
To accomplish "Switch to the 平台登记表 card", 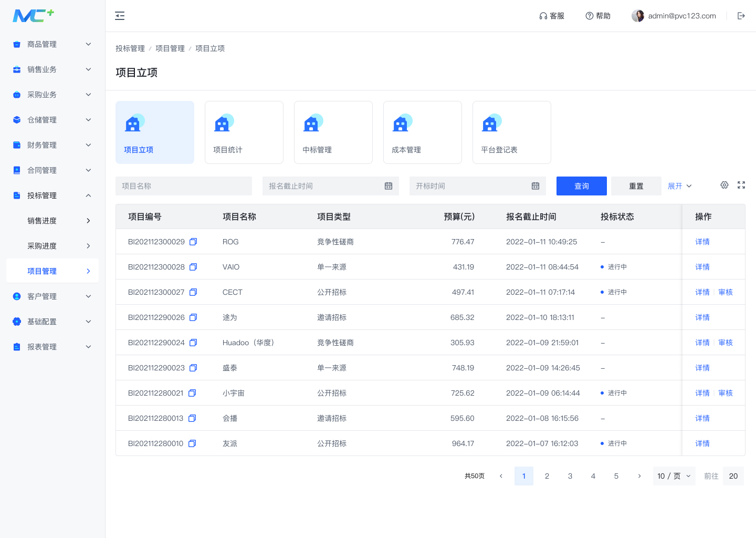I will 512,132.
